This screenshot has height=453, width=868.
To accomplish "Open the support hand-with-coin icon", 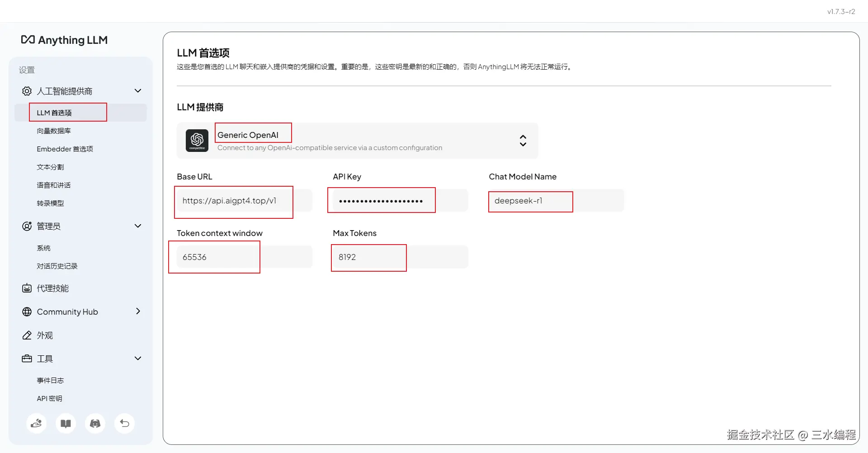I will (36, 423).
